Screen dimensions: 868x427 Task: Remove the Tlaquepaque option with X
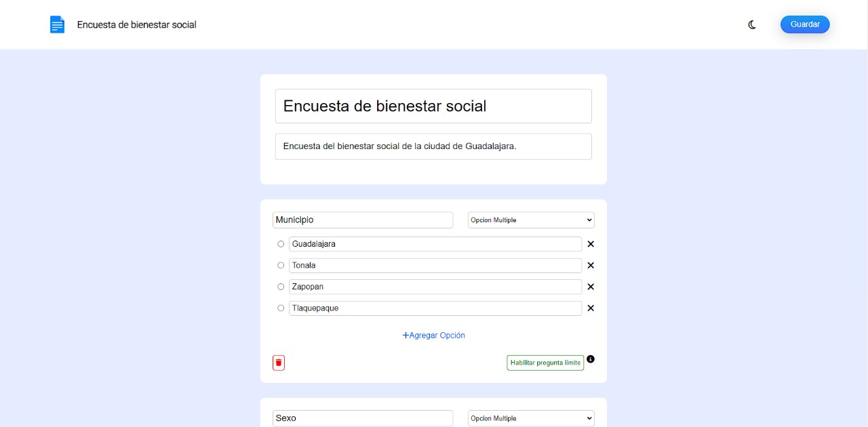590,308
